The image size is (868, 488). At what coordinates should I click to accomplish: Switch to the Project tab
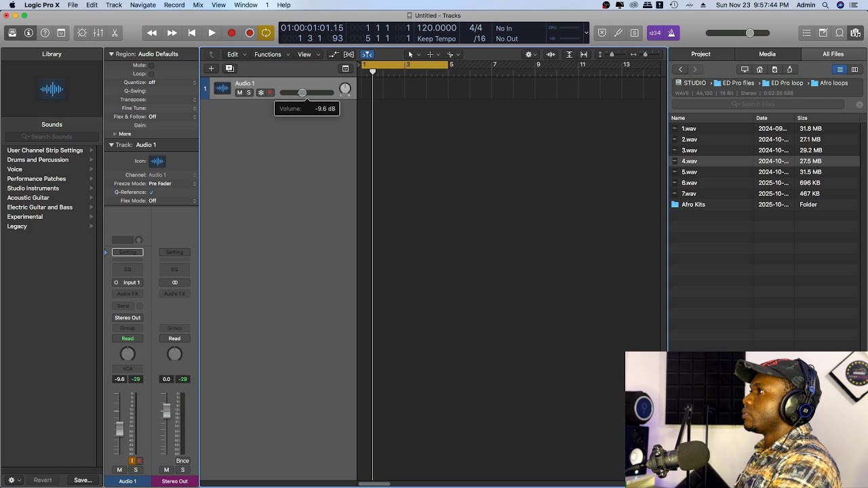click(701, 54)
